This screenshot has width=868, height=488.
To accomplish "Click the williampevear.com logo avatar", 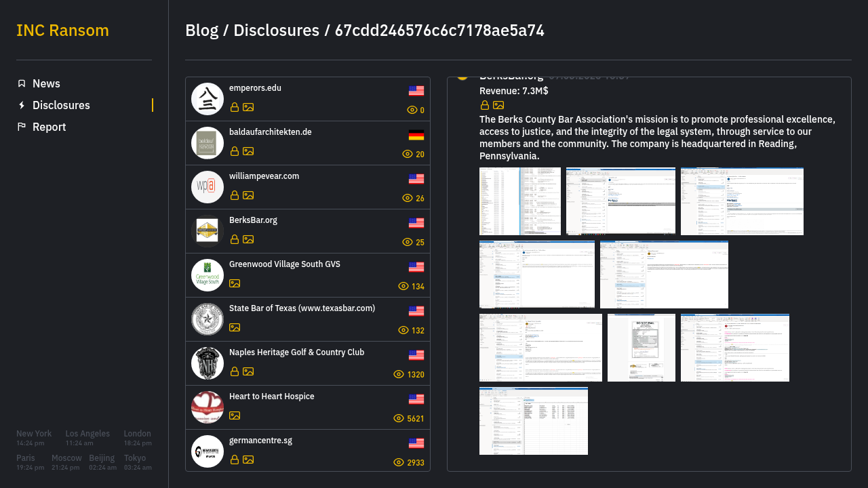I will (x=208, y=187).
